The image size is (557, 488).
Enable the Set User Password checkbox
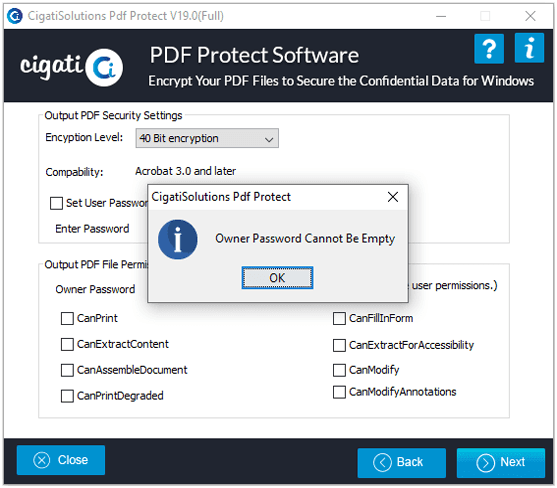tap(56, 204)
